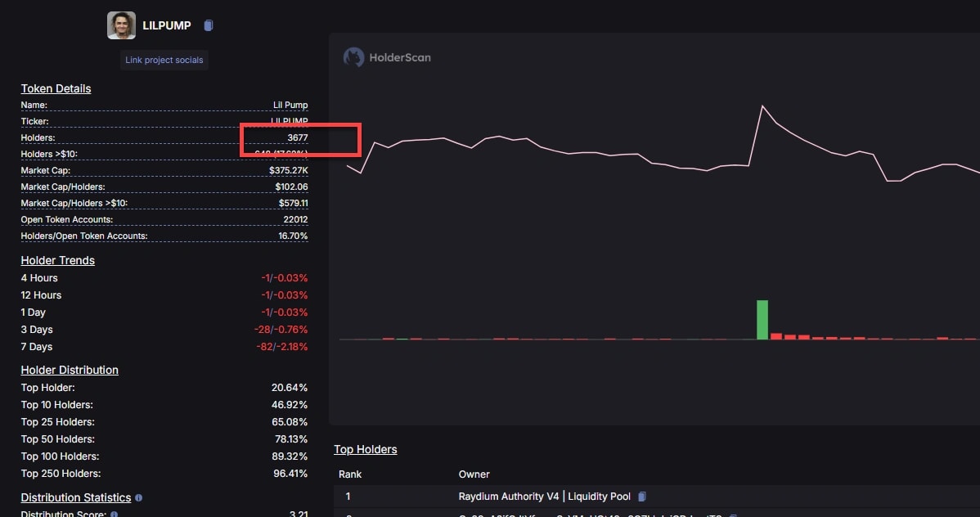The height and width of the screenshot is (517, 980).
Task: Open the Raydium Authority V4 Liquidity Pool owner
Action: (x=544, y=497)
